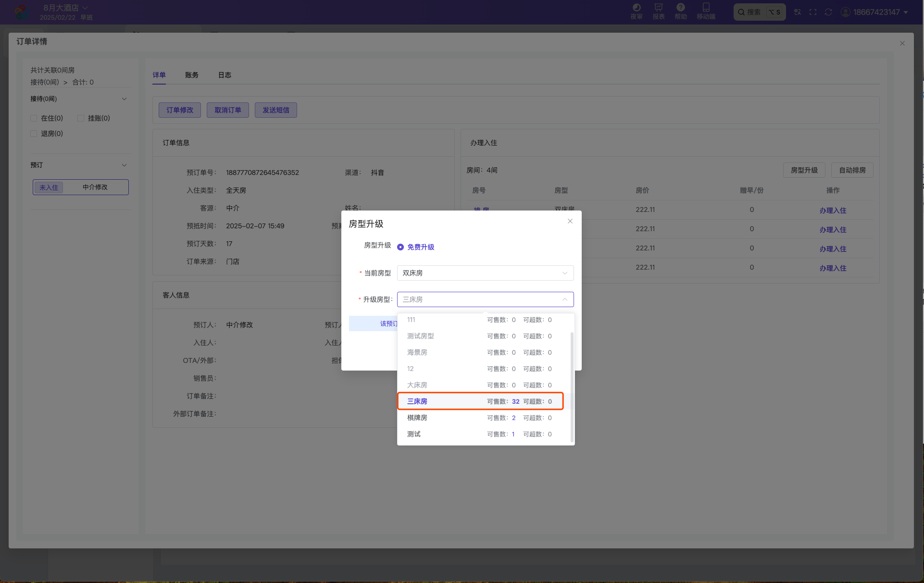Click the language translate icon
924x583 pixels.
point(797,12)
